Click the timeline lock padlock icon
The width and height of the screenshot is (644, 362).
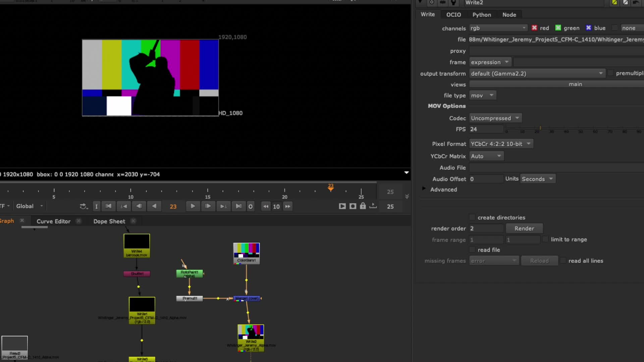pyautogui.click(x=363, y=206)
